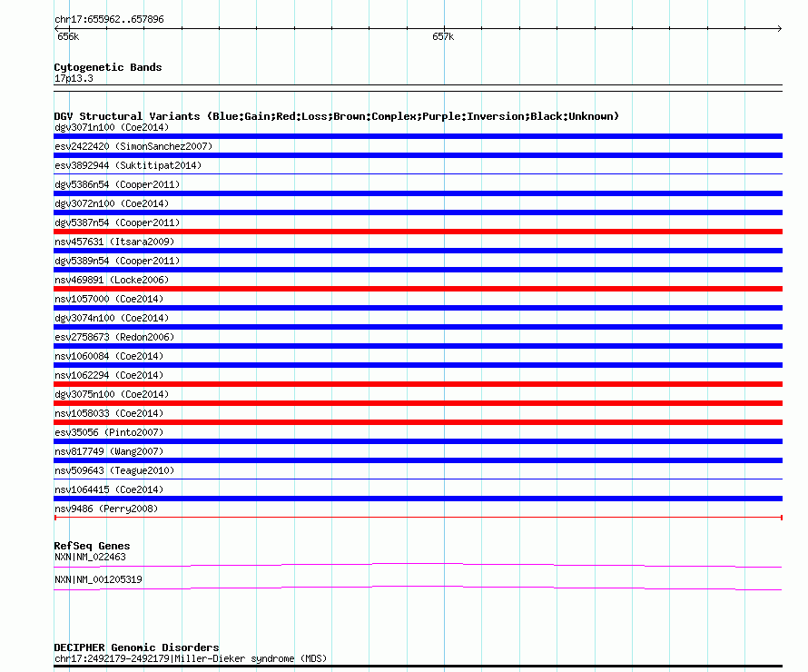Click the red loss bar under dgv5387n54

coord(418,232)
